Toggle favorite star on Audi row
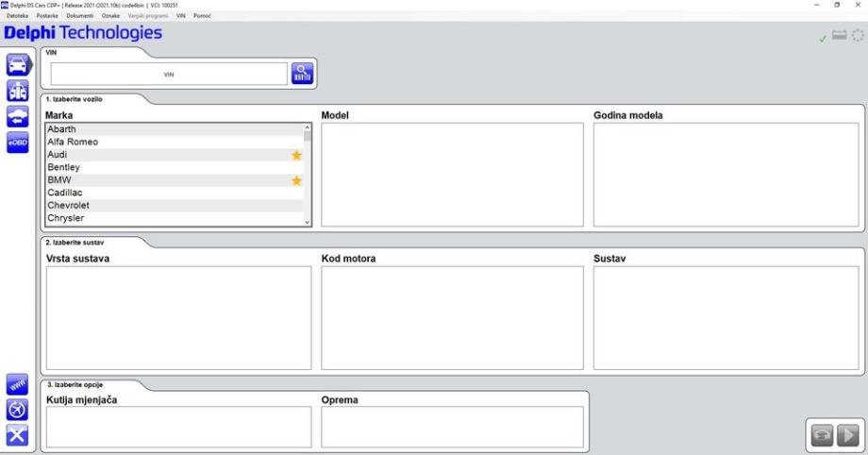 click(x=296, y=155)
